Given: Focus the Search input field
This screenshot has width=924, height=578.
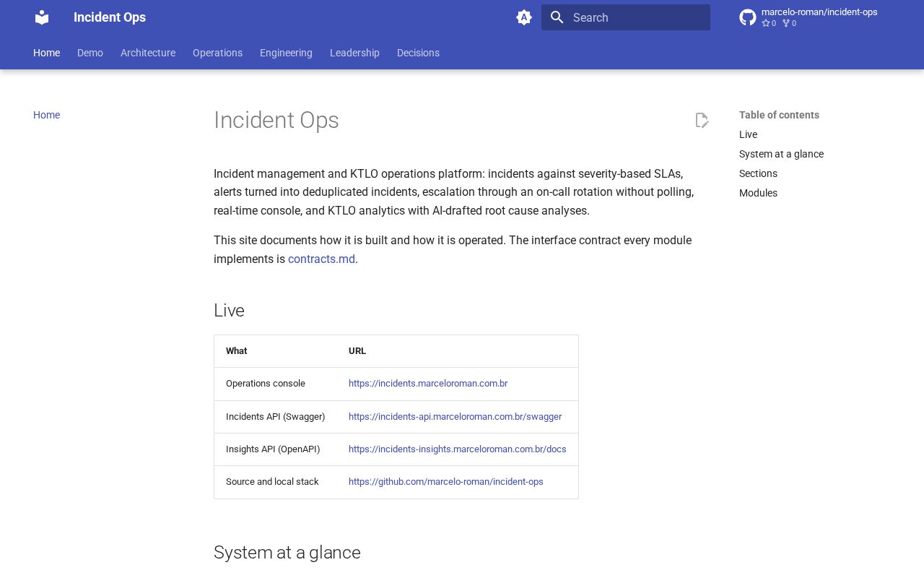Looking at the screenshot, I should coord(626,17).
